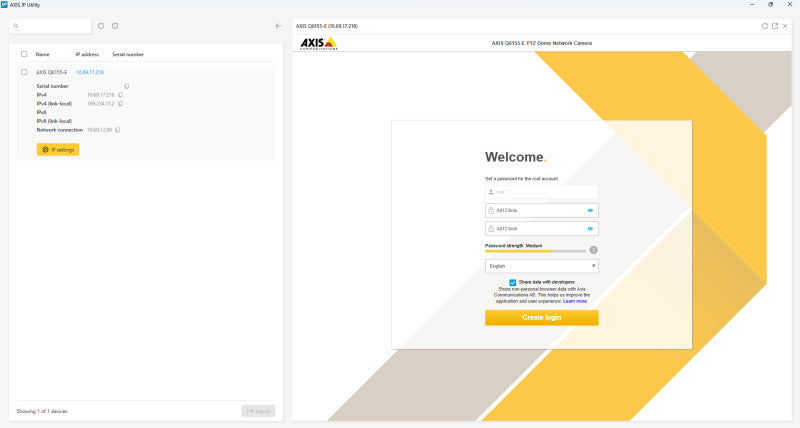The image size is (800, 428).
Task: Refresh the device list
Action: click(x=101, y=26)
